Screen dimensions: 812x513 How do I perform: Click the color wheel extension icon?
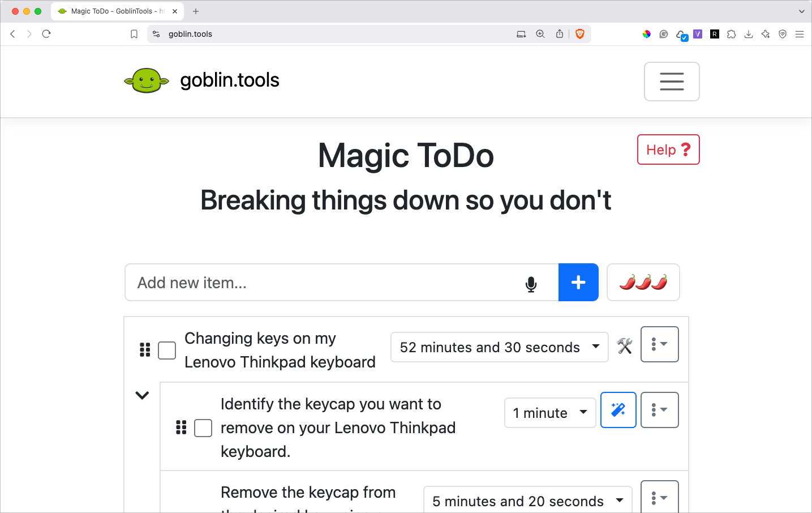tap(647, 34)
